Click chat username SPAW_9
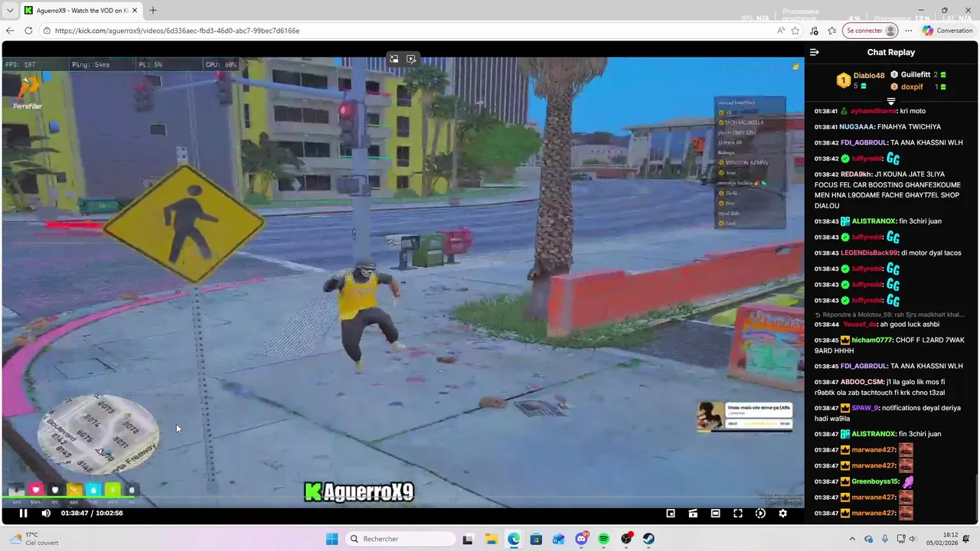980x551 pixels. (x=865, y=409)
